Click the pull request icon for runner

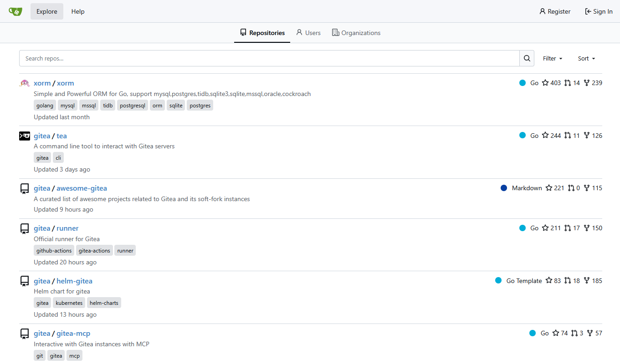568,228
